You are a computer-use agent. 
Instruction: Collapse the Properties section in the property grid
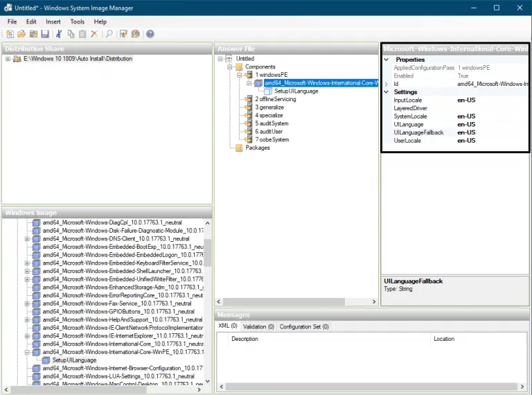[387, 60]
